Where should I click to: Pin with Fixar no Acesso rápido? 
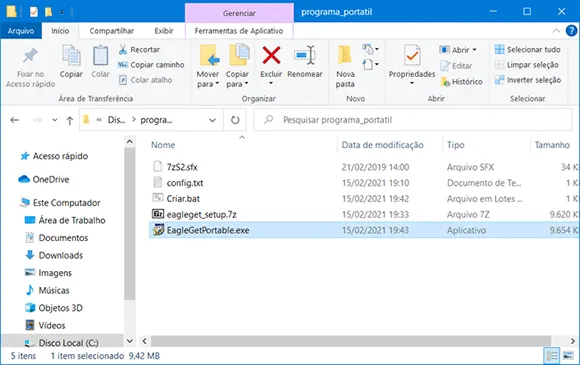coord(30,68)
